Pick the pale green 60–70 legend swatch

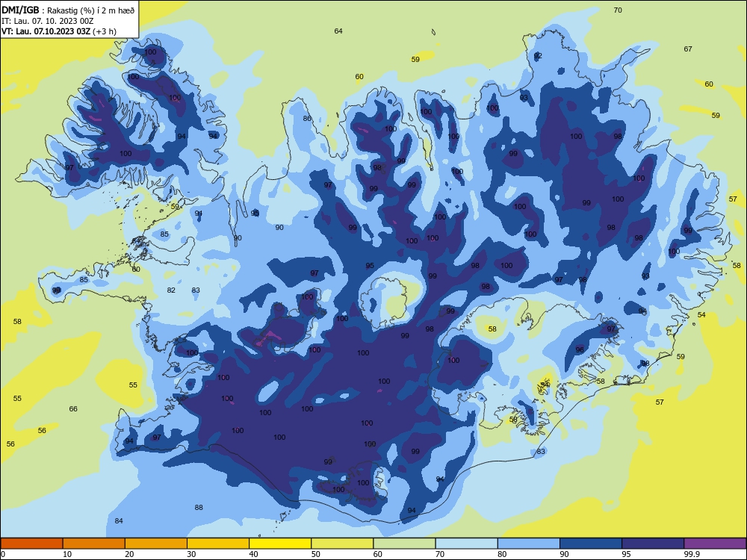pos(404,544)
